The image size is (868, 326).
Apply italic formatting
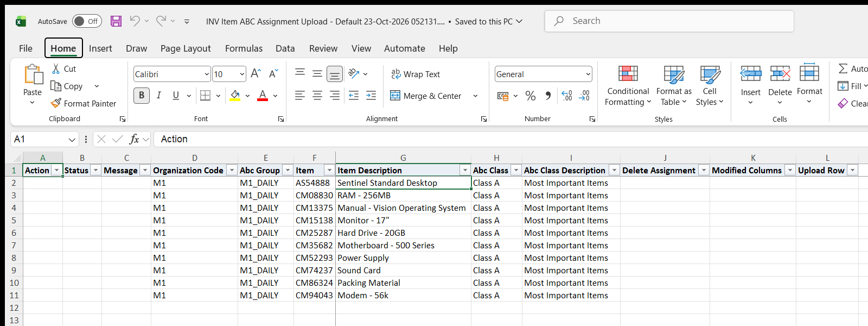(159, 96)
